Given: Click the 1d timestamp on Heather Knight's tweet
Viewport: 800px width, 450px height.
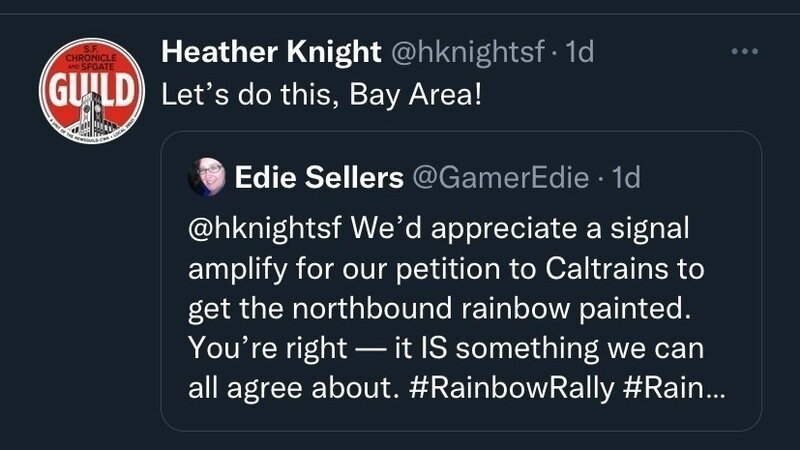Looking at the screenshot, I should tap(580, 52).
